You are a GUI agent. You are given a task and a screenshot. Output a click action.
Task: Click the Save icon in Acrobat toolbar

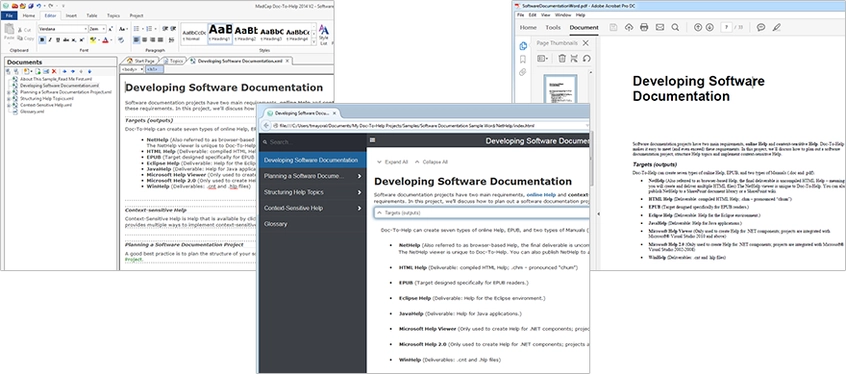click(613, 27)
